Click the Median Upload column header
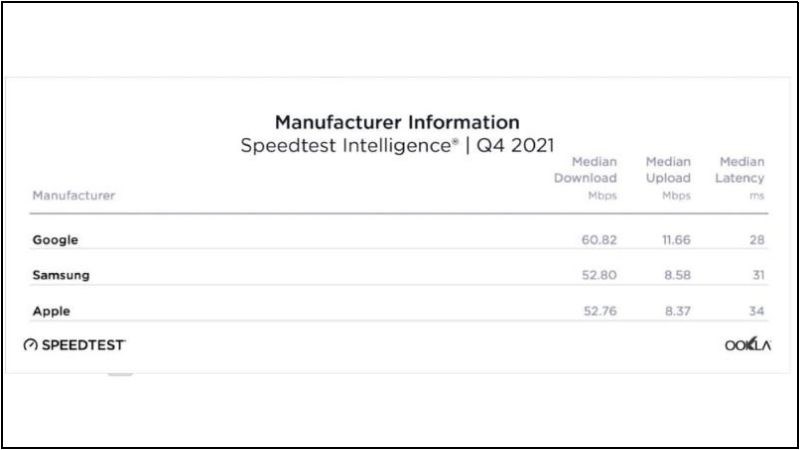The height and width of the screenshot is (450, 800). [x=668, y=178]
